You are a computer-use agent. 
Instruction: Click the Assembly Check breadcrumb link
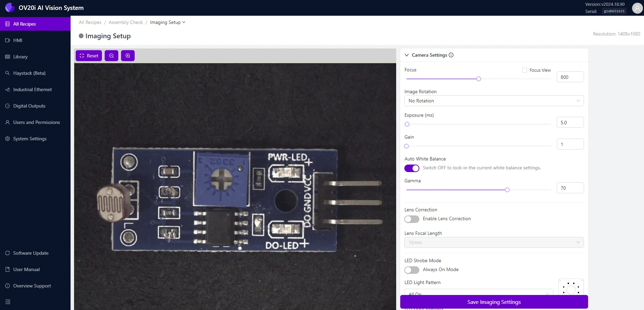(x=126, y=22)
